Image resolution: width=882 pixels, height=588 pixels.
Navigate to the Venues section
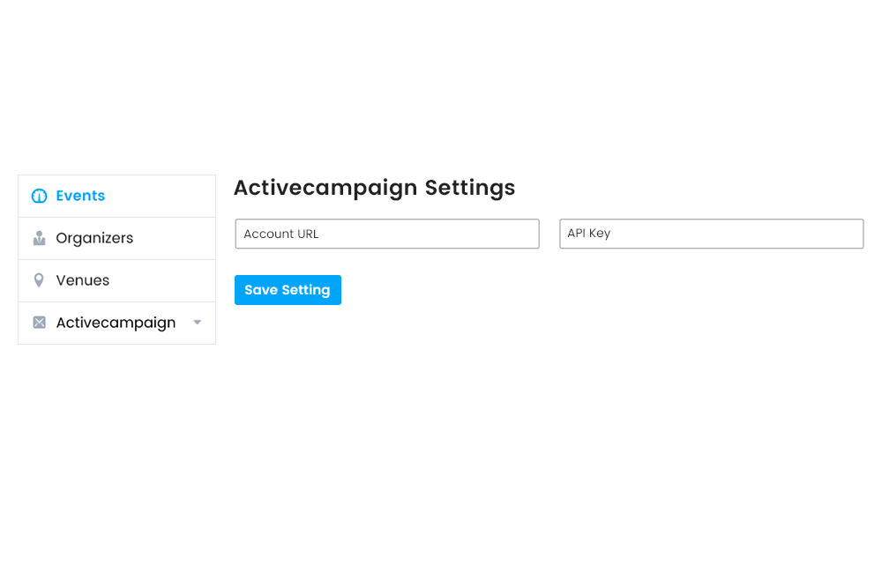pyautogui.click(x=82, y=280)
